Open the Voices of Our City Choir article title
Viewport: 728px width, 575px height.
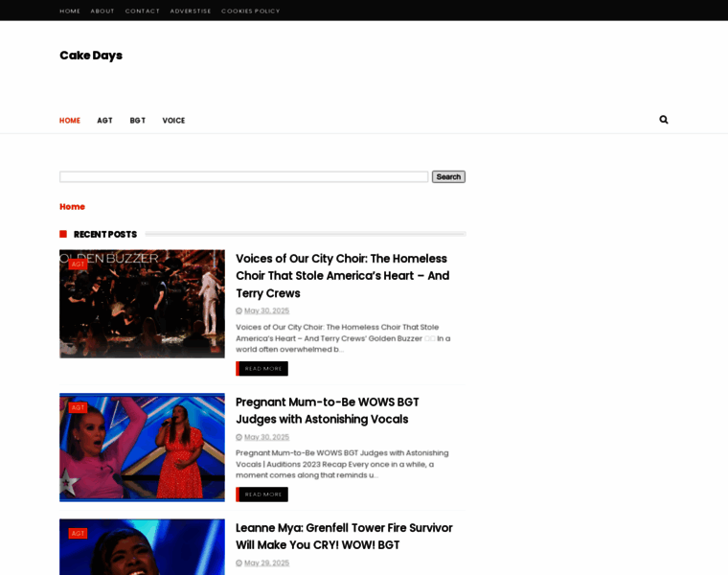pyautogui.click(x=343, y=276)
